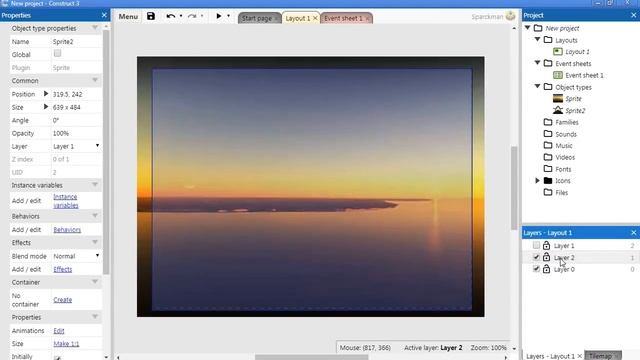Viewport: 640px width, 360px height.
Task: Collapse the Container section
Action: (x=95, y=282)
